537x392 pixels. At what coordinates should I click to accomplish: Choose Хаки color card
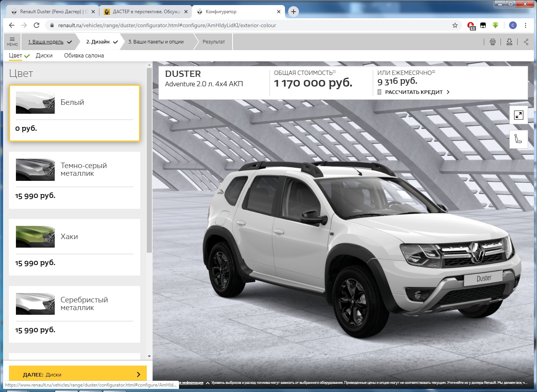click(x=75, y=248)
